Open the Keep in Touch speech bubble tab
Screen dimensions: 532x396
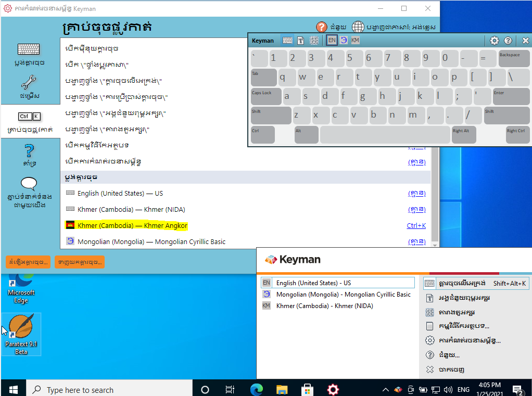[x=29, y=193]
